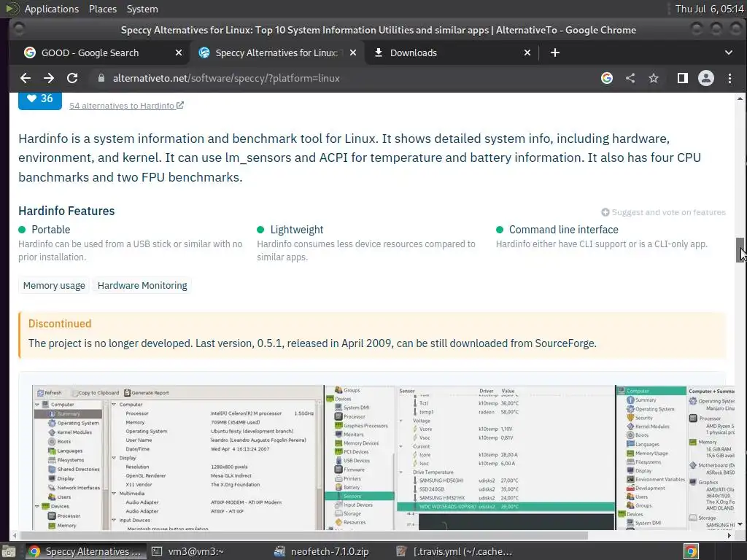Open second Hardinfo screenshot with Sensors list

469,457
